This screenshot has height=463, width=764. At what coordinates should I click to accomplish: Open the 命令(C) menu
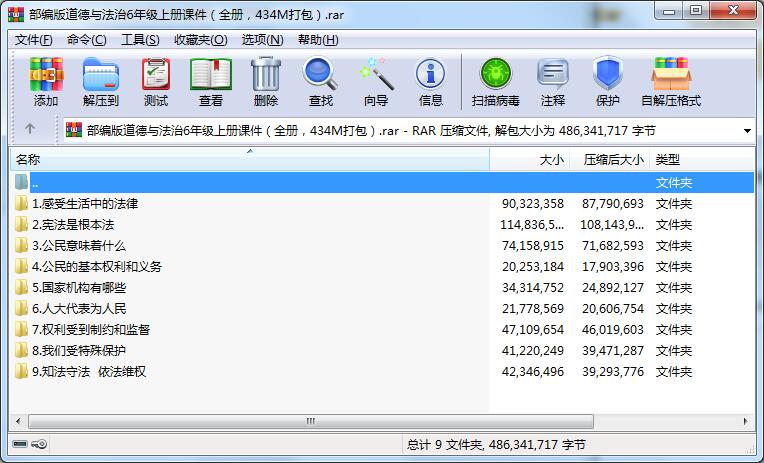click(87, 40)
